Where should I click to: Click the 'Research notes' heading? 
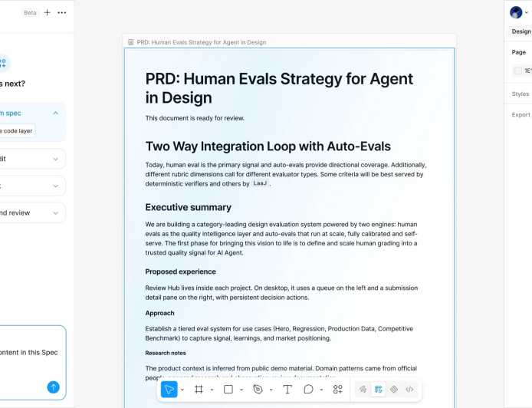[x=166, y=353]
